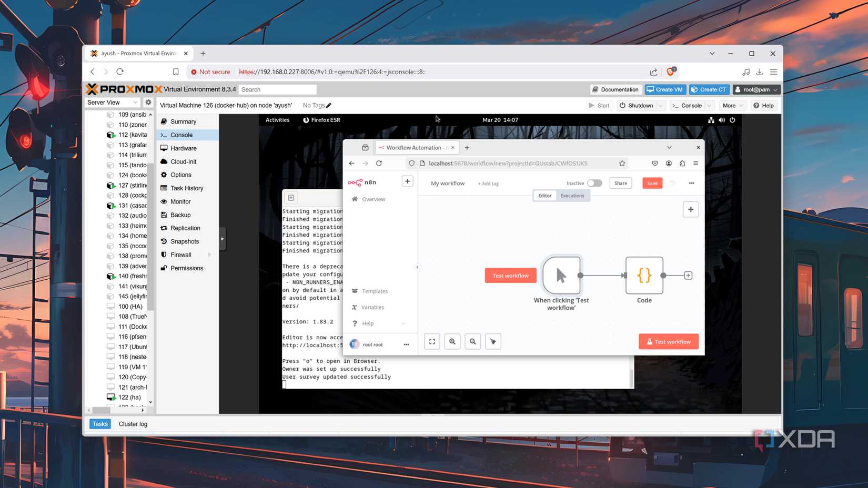Image resolution: width=868 pixels, height=488 pixels.
Task: Save the n8n workflow
Action: click(x=652, y=183)
